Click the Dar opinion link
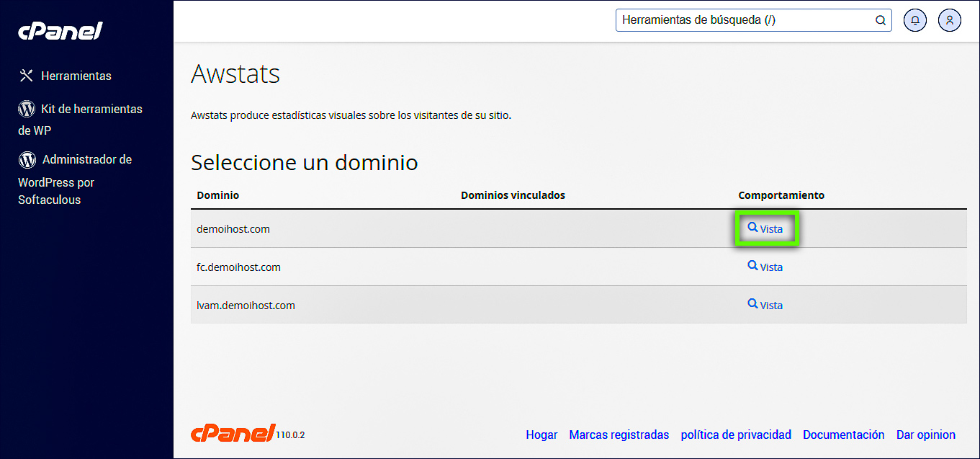980x459 pixels. pyautogui.click(x=925, y=435)
